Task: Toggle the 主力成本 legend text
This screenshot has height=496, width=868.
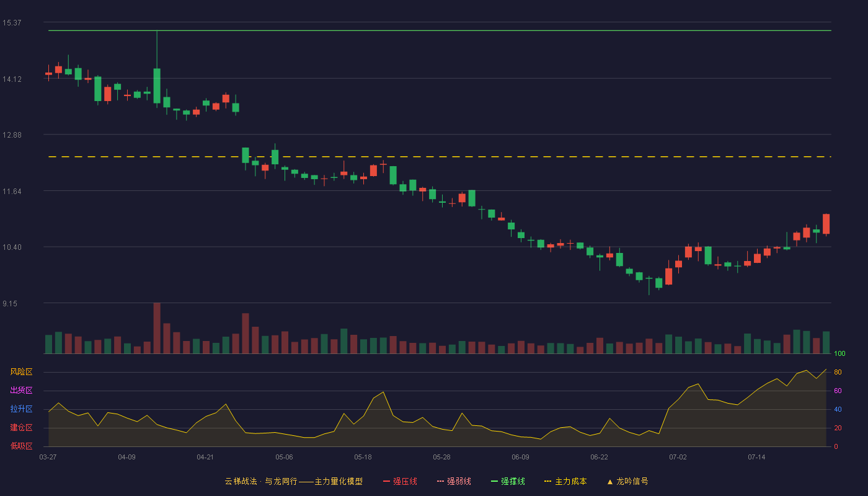Action: 570,481
